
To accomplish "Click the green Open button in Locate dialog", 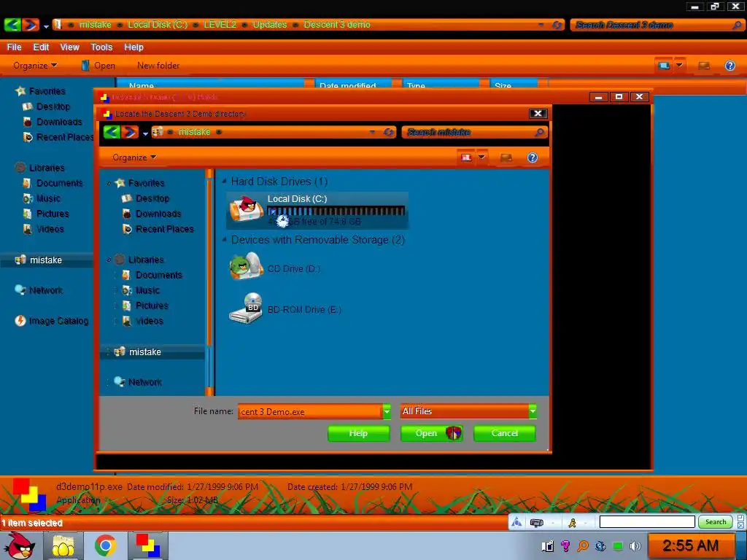I will tap(432, 433).
